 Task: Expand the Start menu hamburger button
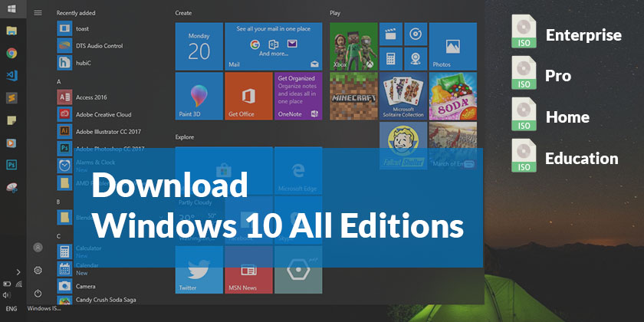pos(38,13)
